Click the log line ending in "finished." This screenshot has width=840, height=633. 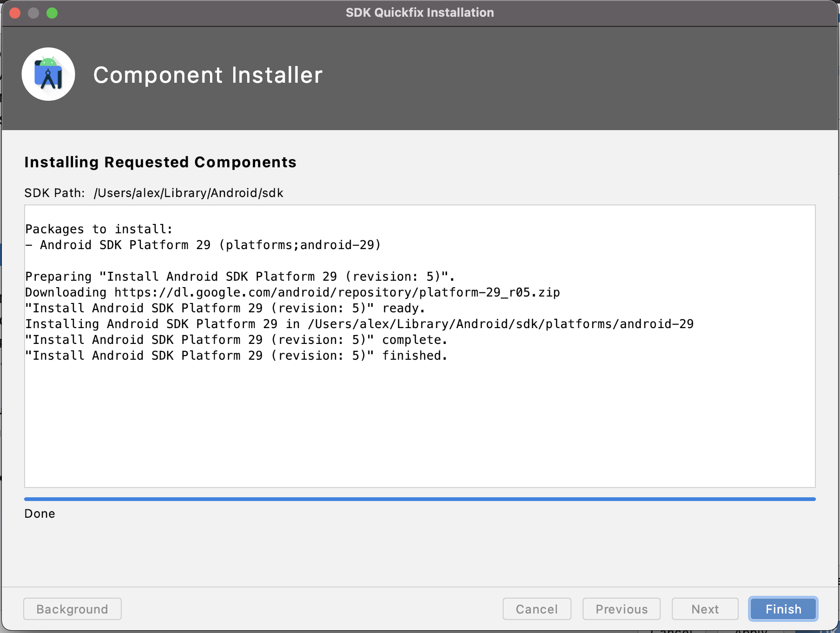(x=236, y=356)
